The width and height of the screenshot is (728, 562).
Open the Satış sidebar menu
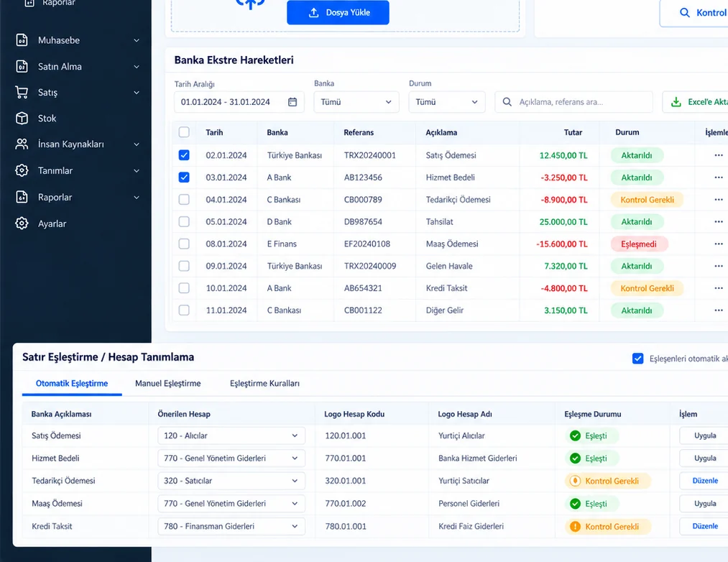77,93
